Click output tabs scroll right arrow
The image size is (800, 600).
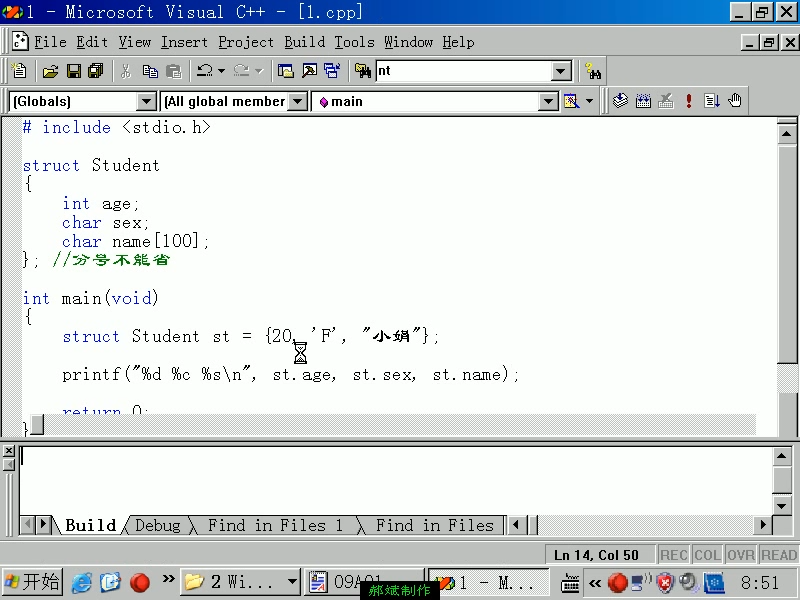43,524
